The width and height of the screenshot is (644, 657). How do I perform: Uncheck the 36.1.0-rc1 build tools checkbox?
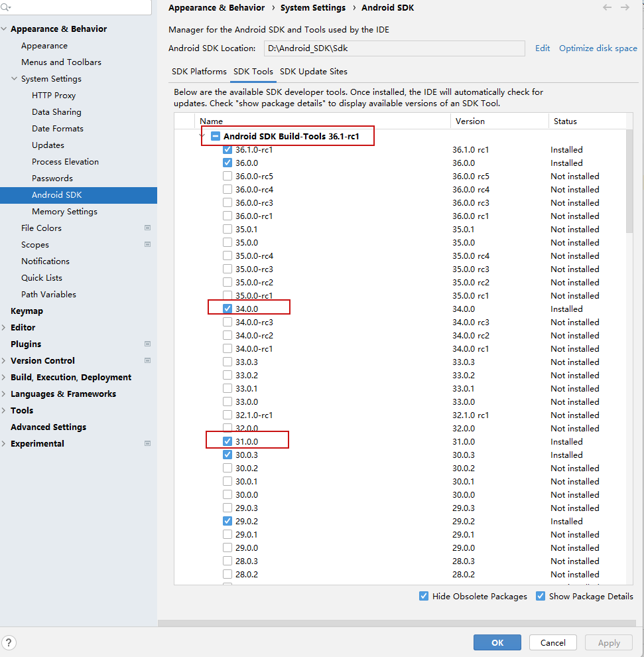[x=227, y=149]
